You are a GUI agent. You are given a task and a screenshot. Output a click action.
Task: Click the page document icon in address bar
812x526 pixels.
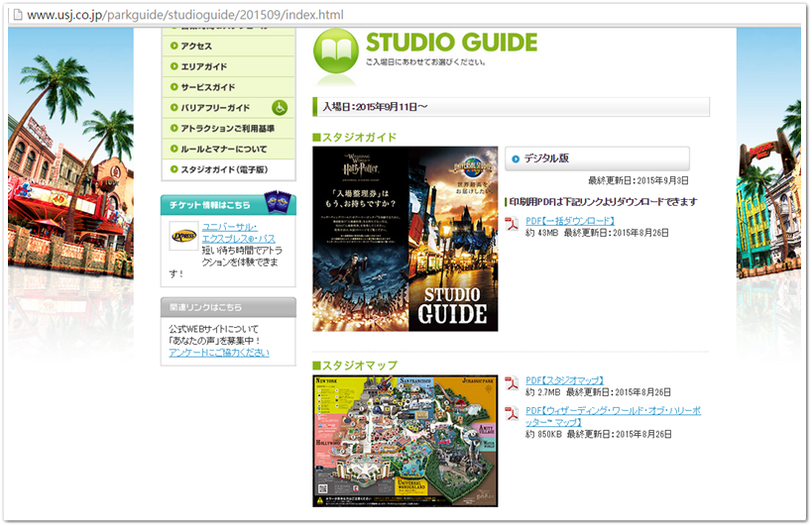coord(18,15)
